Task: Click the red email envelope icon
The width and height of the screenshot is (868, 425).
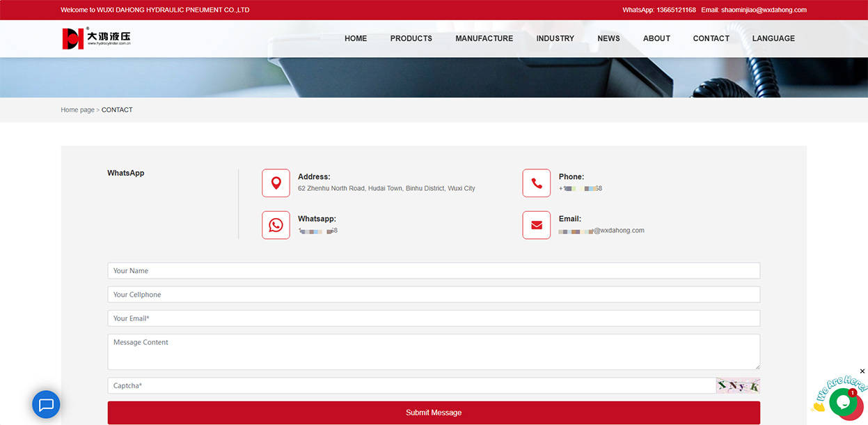Action: pyautogui.click(x=536, y=225)
